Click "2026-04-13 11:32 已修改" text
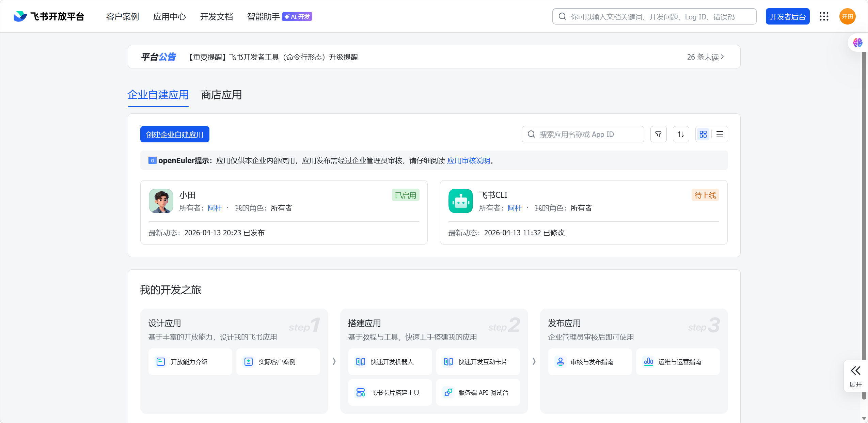The image size is (868, 423). tap(524, 233)
